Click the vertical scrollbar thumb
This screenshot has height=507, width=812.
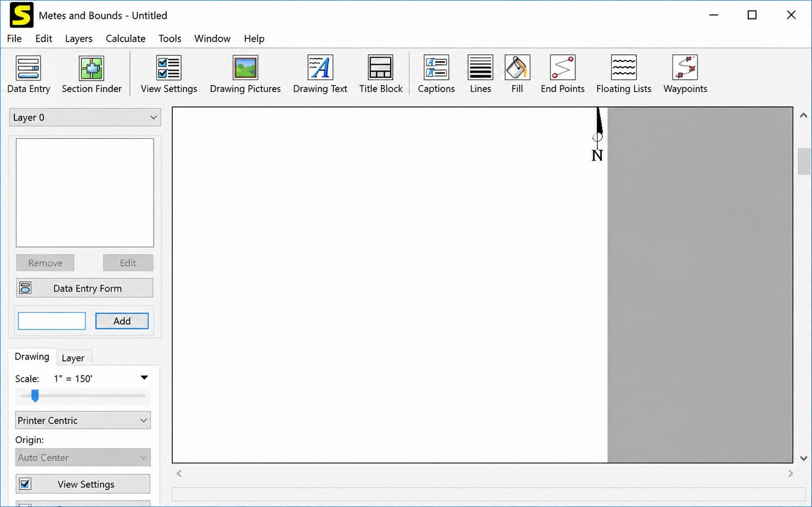(x=803, y=161)
